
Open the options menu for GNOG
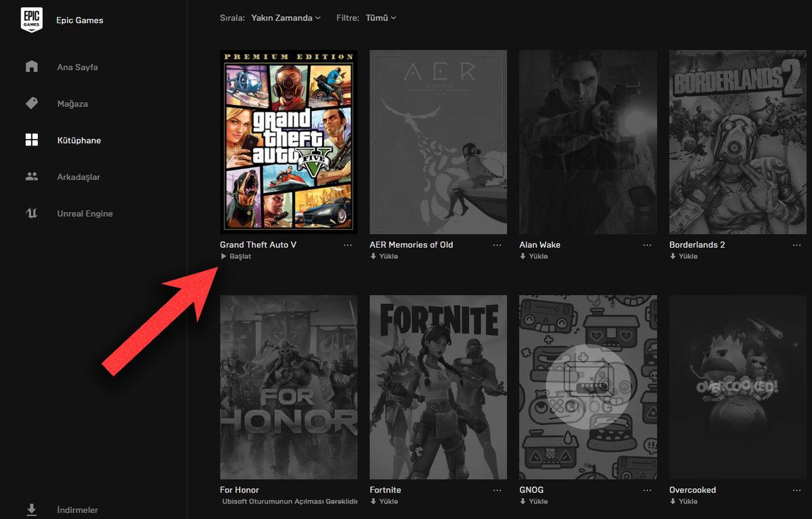point(647,490)
